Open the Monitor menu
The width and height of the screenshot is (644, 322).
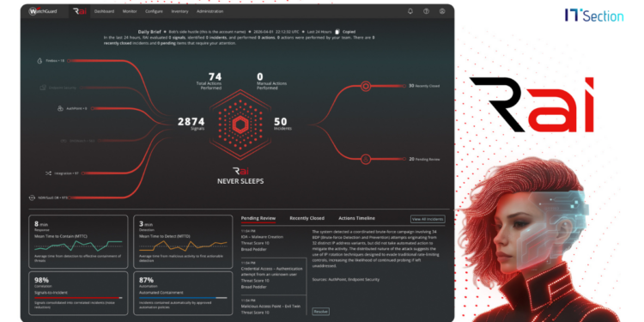tap(130, 11)
